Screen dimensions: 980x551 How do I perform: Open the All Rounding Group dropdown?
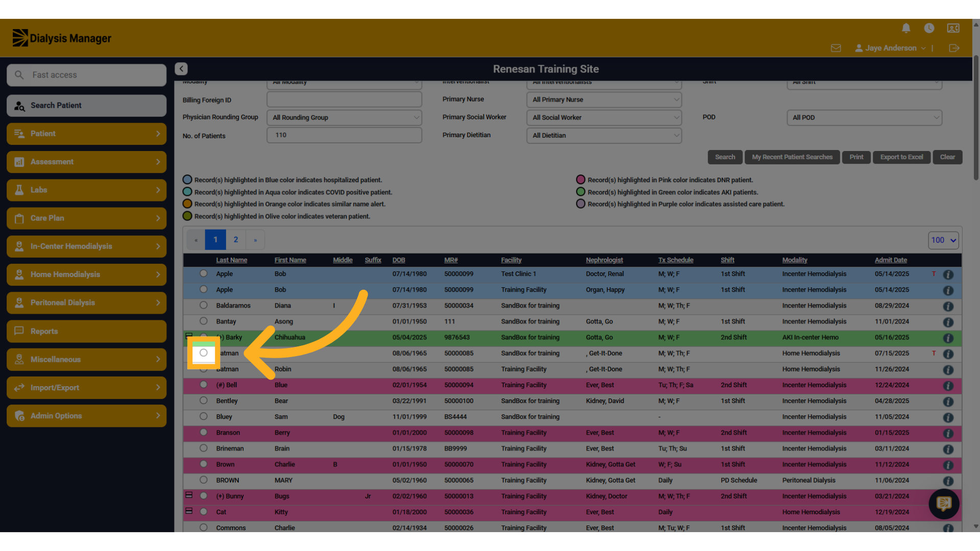pyautogui.click(x=345, y=117)
